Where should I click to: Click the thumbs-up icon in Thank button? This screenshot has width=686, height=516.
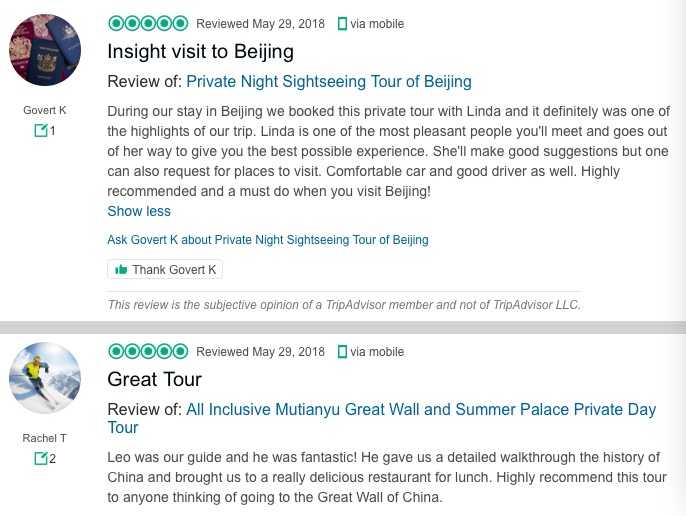pyautogui.click(x=121, y=270)
